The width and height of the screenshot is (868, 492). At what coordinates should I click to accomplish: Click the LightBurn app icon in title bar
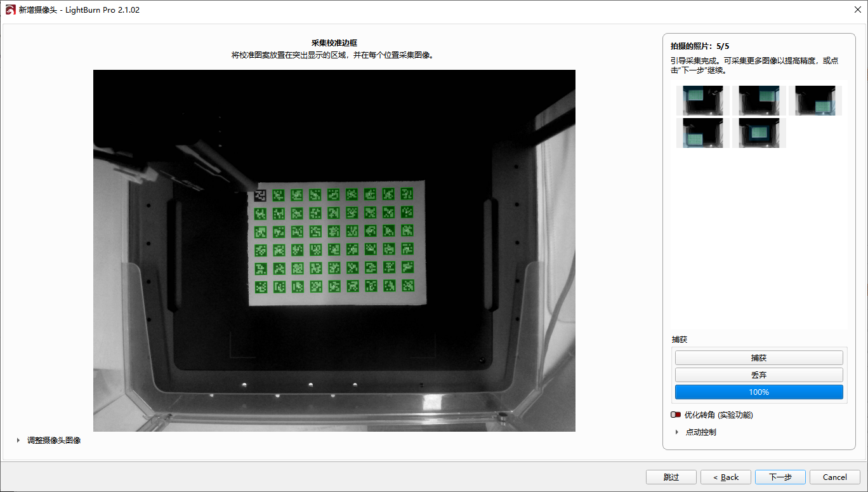10,10
